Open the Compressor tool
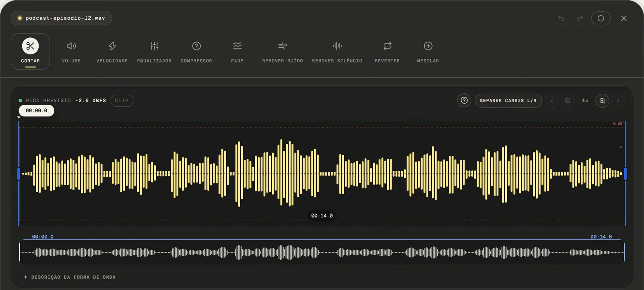 click(196, 52)
